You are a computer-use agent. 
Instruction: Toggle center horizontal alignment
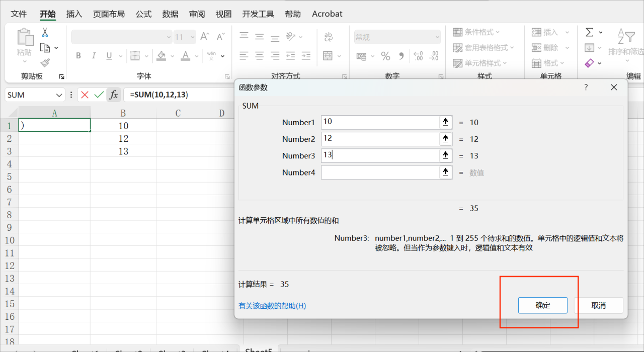[x=260, y=56]
